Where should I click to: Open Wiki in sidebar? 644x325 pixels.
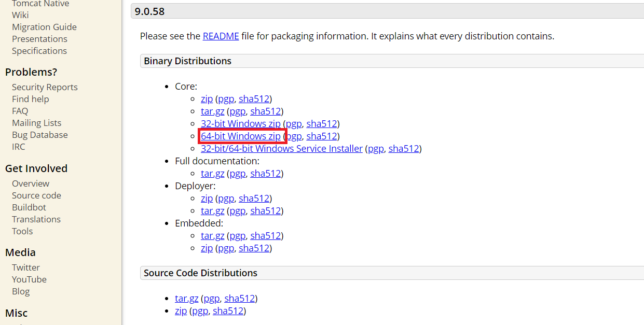tap(20, 15)
